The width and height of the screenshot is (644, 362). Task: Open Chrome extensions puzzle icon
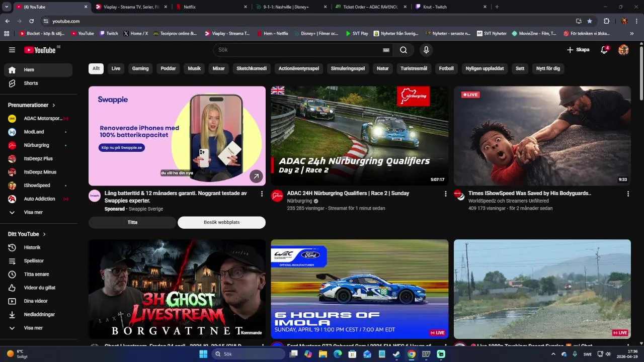click(x=606, y=21)
